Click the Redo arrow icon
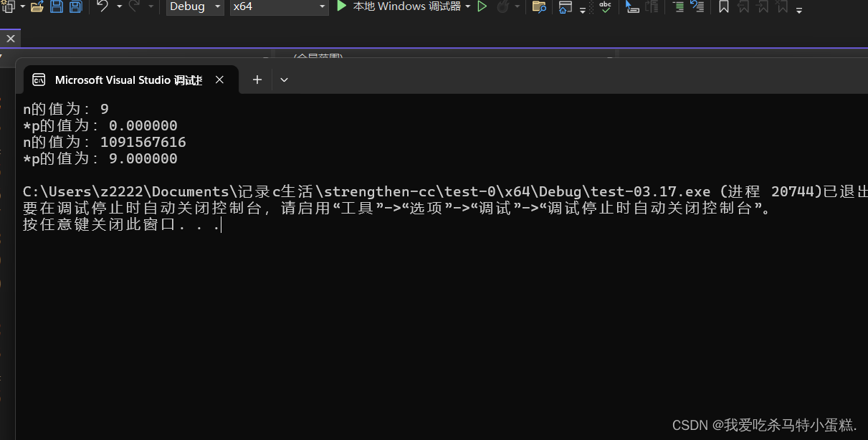This screenshot has height=440, width=868. tap(134, 6)
